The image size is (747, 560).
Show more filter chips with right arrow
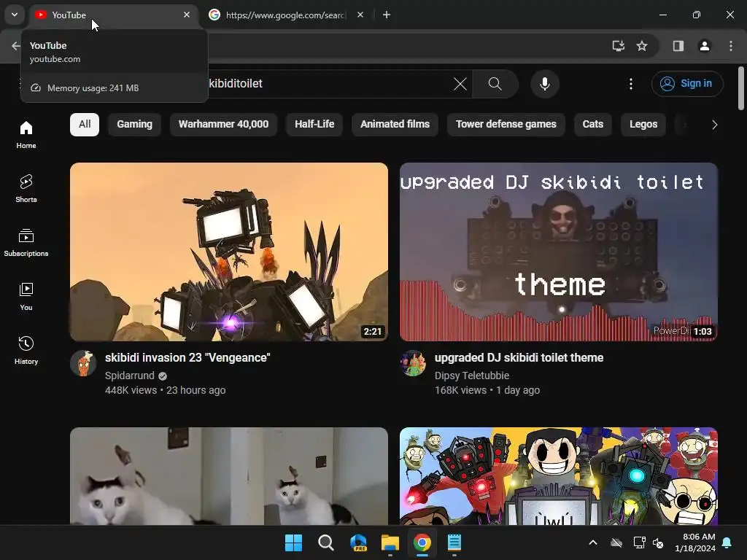click(714, 125)
